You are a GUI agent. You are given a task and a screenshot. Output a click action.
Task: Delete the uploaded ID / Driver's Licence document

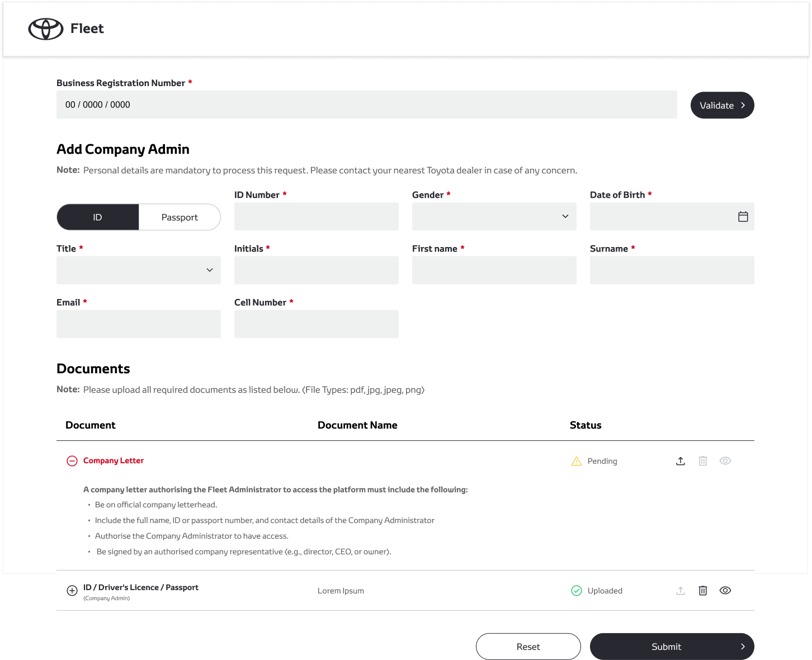[703, 591]
